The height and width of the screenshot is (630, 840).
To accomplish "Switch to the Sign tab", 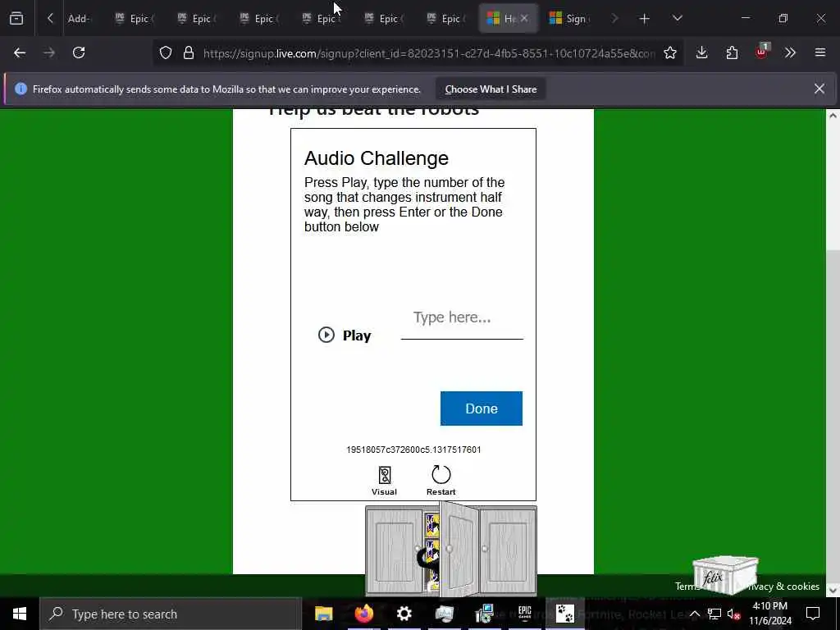I will click(569, 19).
